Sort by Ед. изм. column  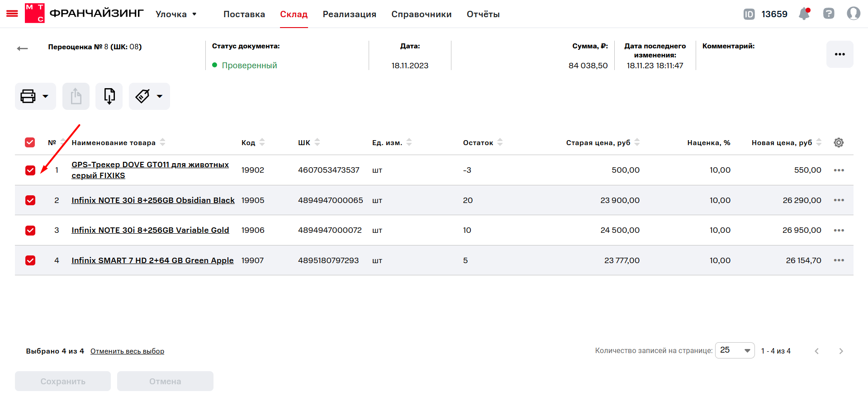tap(409, 142)
